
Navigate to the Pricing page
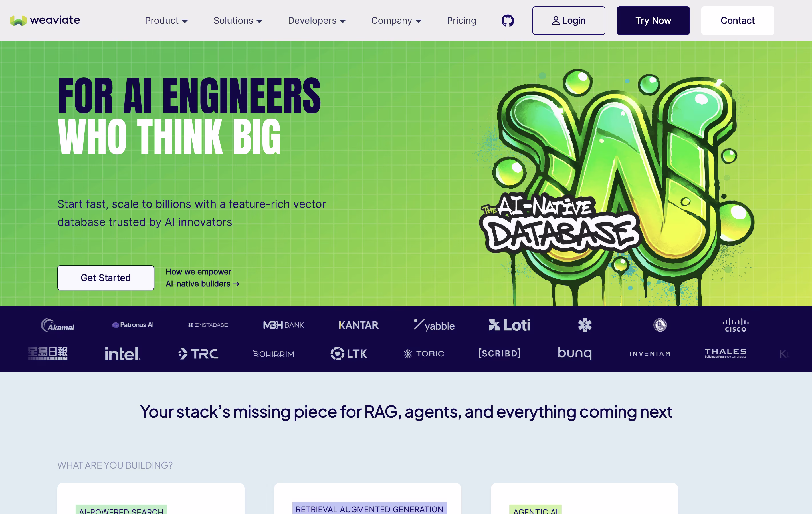coord(461,21)
